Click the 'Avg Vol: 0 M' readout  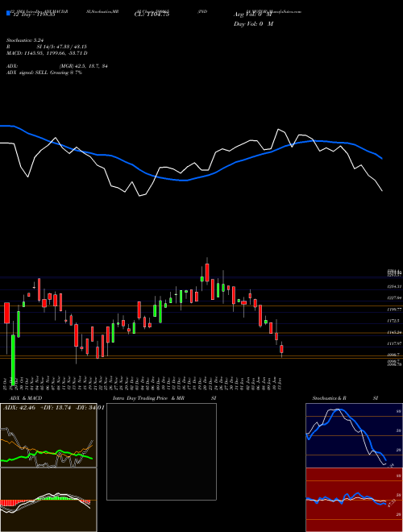tap(253, 15)
